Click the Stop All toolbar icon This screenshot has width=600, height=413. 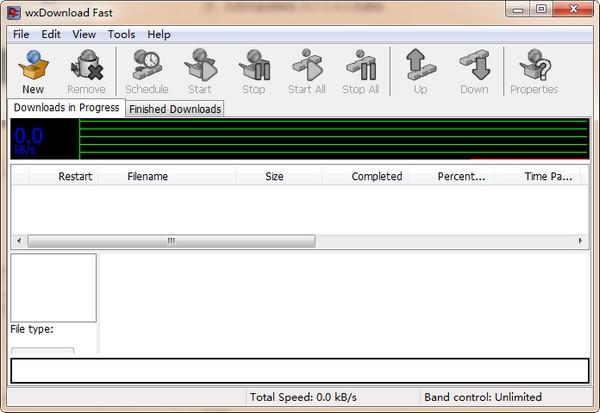tap(360, 71)
